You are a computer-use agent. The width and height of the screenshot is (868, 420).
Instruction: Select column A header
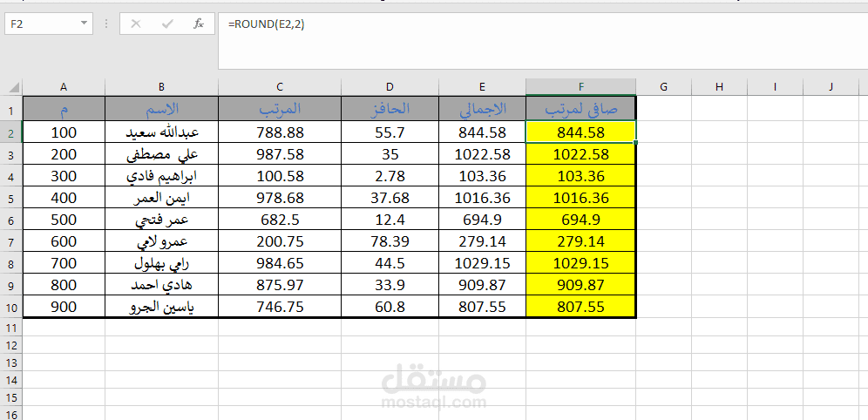pos(64,87)
